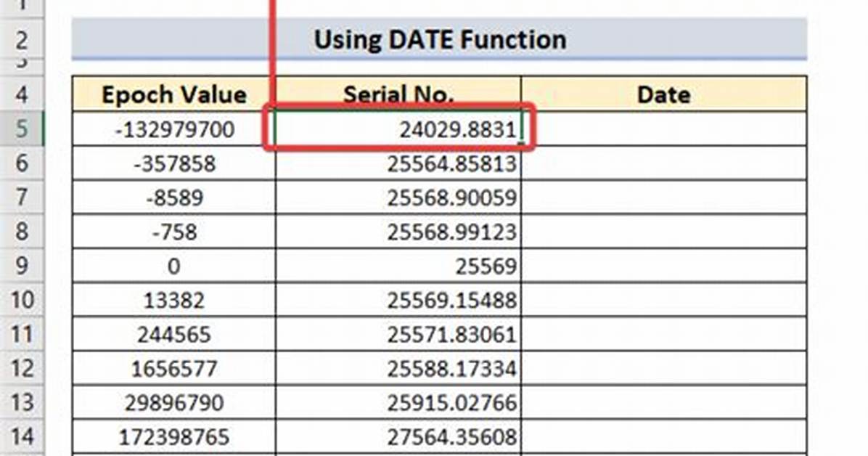Viewport: 868px width, 456px height.
Task: Click the epoch value -357858
Action: 174,163
